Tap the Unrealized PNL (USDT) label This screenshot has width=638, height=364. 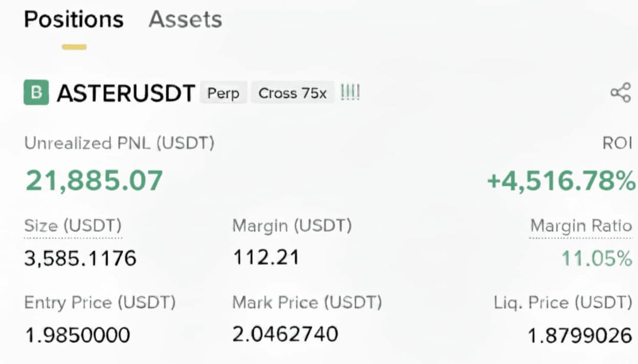click(119, 143)
